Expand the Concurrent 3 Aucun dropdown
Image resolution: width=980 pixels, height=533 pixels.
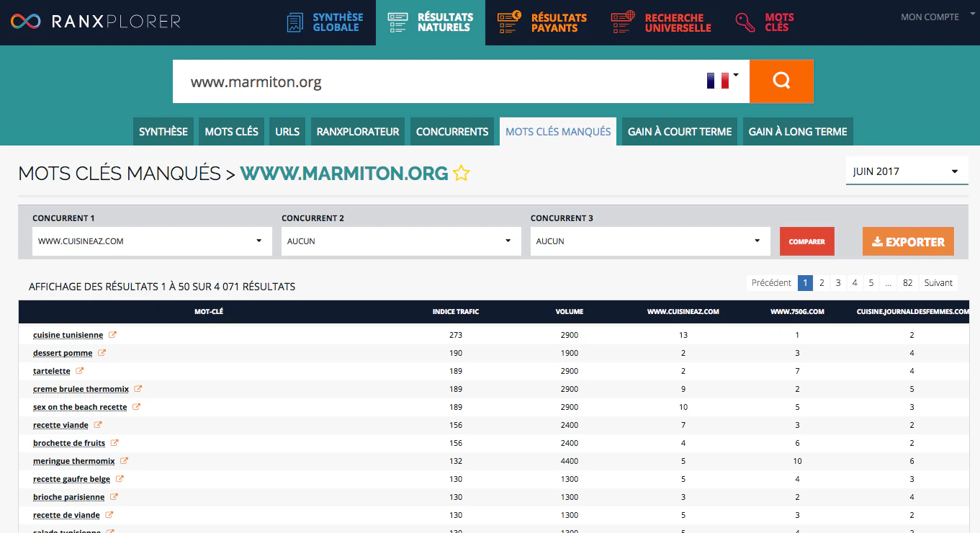650,241
